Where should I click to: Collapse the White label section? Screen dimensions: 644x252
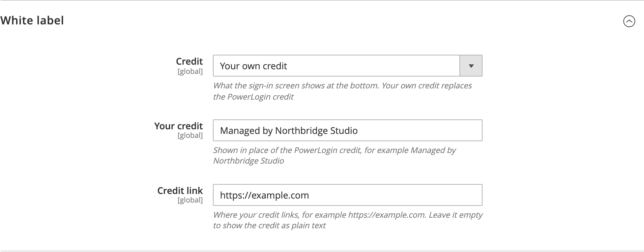tap(629, 21)
